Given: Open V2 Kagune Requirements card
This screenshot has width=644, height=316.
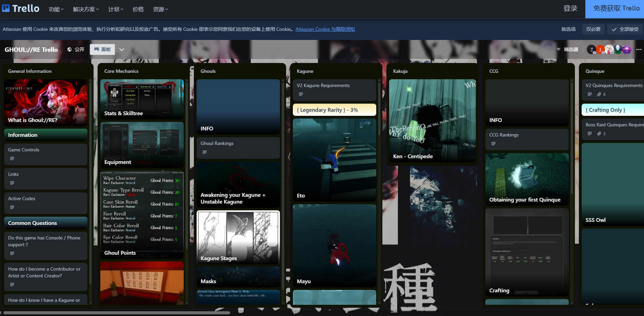Looking at the screenshot, I should point(335,90).
